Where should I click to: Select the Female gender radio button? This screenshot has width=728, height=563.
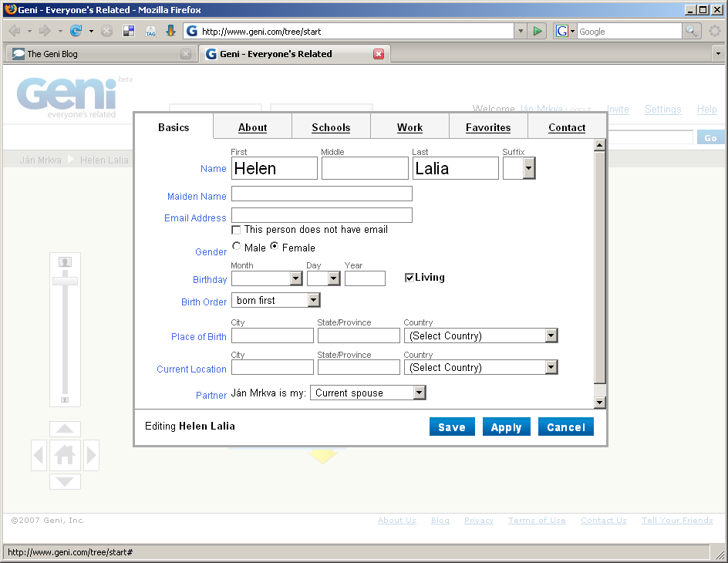pyautogui.click(x=275, y=246)
